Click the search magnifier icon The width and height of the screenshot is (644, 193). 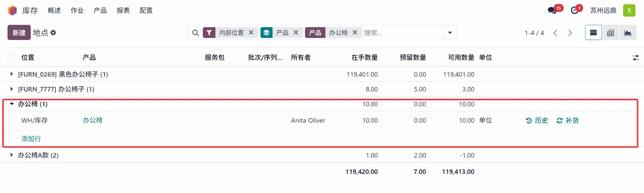click(195, 33)
